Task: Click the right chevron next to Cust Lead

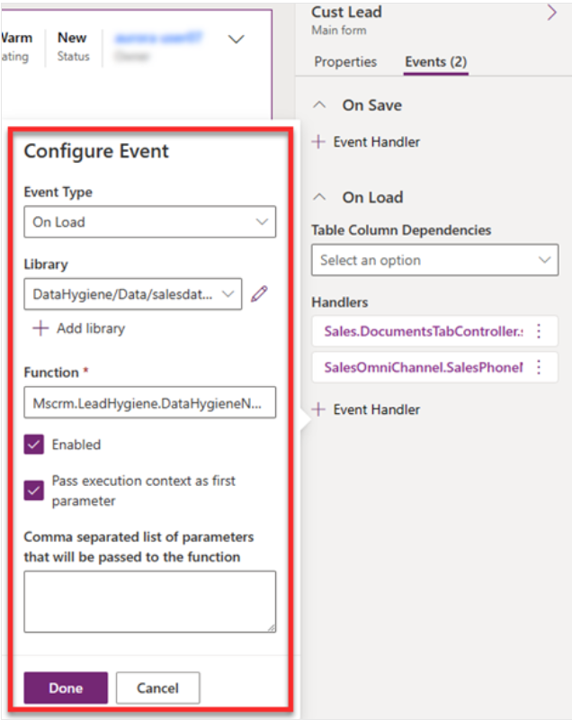Action: 551,13
